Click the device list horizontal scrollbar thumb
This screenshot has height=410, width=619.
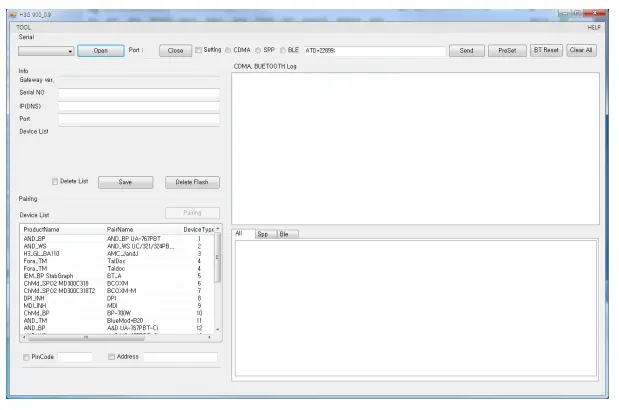click(x=86, y=337)
